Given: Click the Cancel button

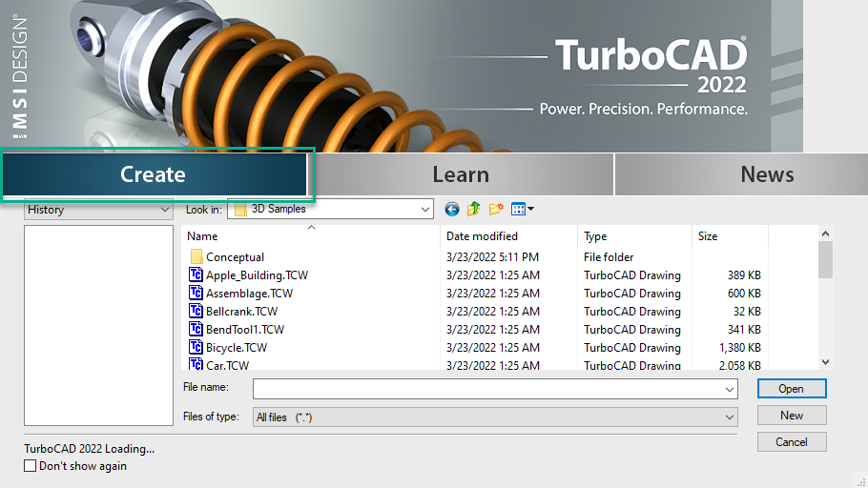Looking at the screenshot, I should point(792,441).
